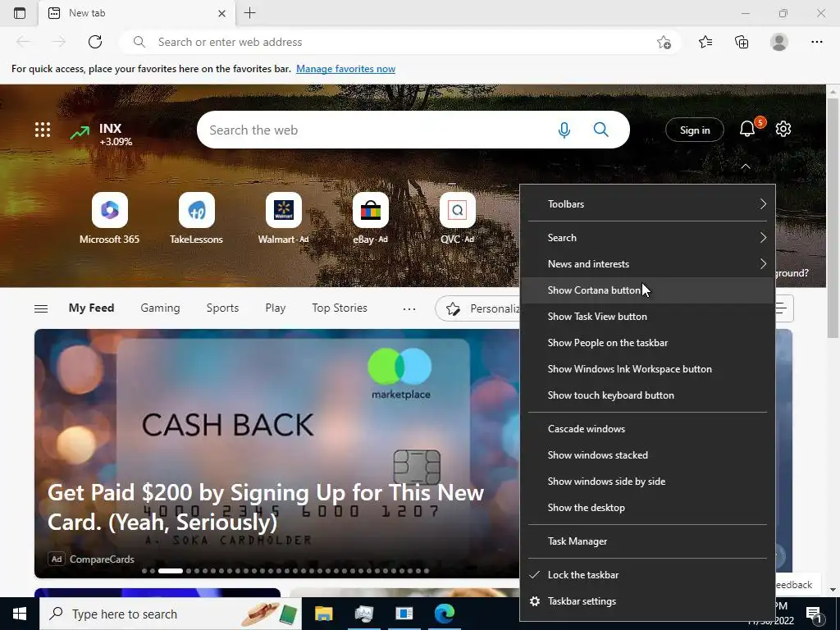Open QVC quick link
Screen dimensions: 840x630
[457, 218]
